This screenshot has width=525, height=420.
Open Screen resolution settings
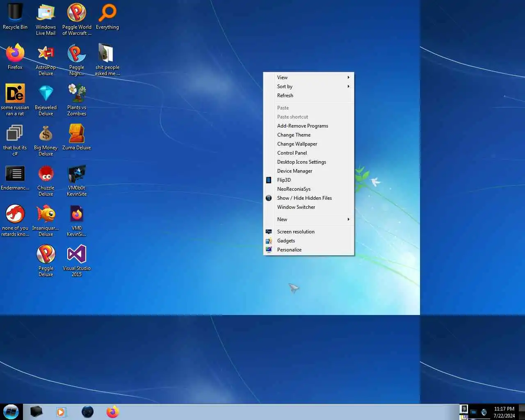(308, 232)
